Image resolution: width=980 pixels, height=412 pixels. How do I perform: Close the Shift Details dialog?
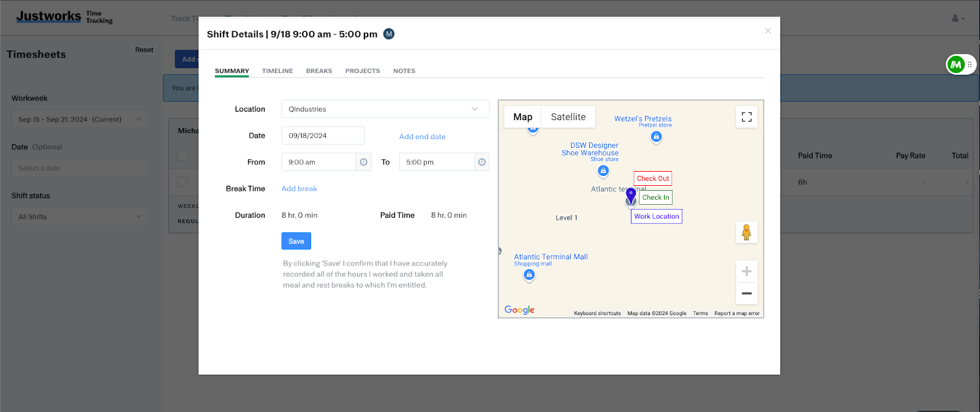767,31
